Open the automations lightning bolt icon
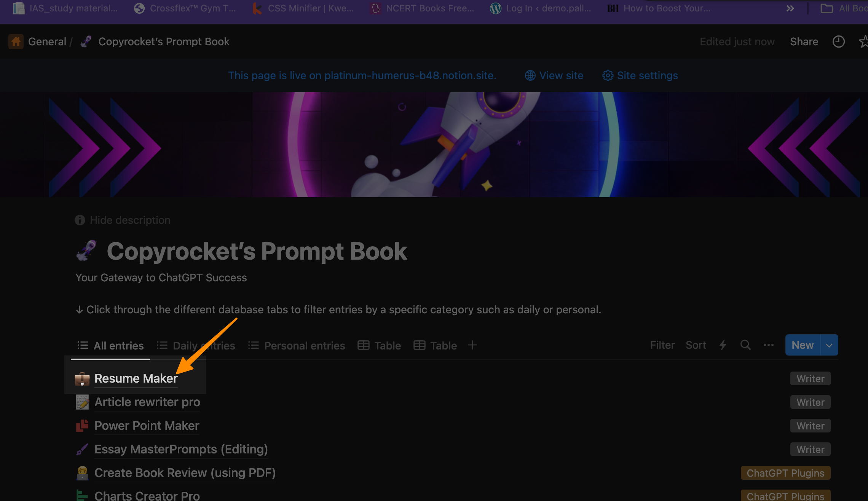Screen dimensions: 868x501 pyautogui.click(x=723, y=345)
